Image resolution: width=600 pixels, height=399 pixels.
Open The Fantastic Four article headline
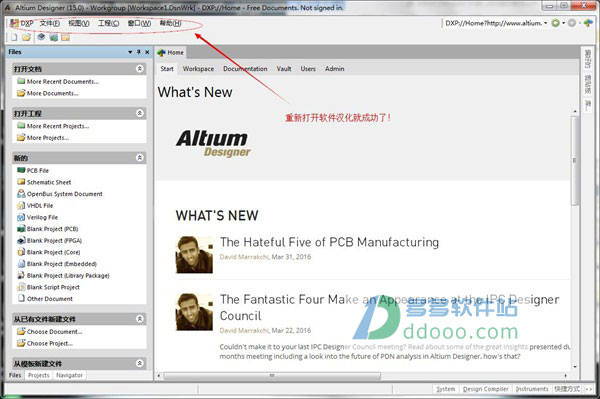(389, 308)
